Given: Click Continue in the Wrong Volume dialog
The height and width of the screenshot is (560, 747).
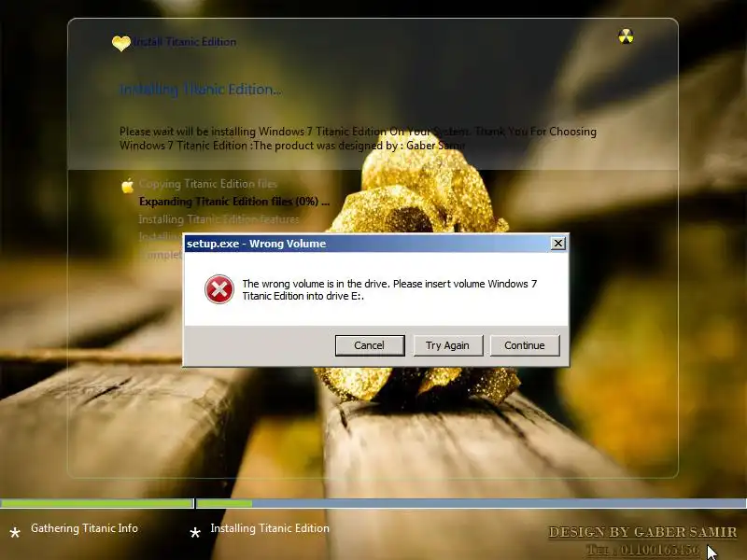Looking at the screenshot, I should [524, 345].
